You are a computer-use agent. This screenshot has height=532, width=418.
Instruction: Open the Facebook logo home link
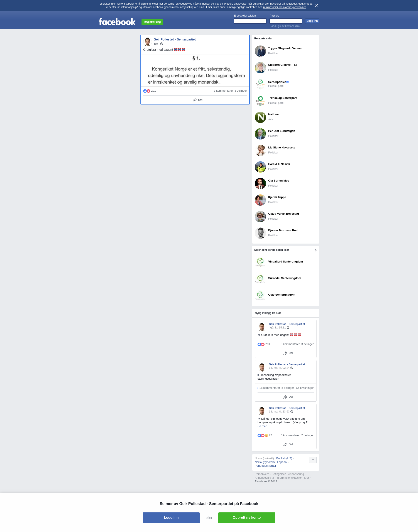pyautogui.click(x=117, y=22)
